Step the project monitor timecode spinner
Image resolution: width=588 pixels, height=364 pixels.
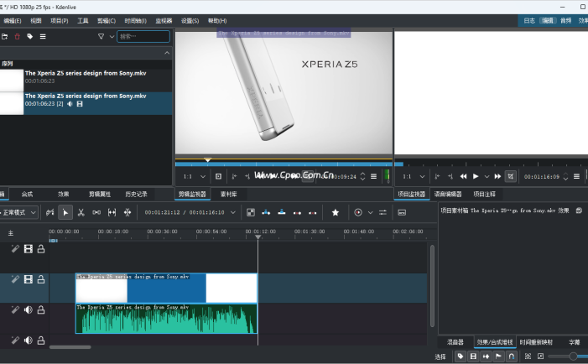(565, 176)
